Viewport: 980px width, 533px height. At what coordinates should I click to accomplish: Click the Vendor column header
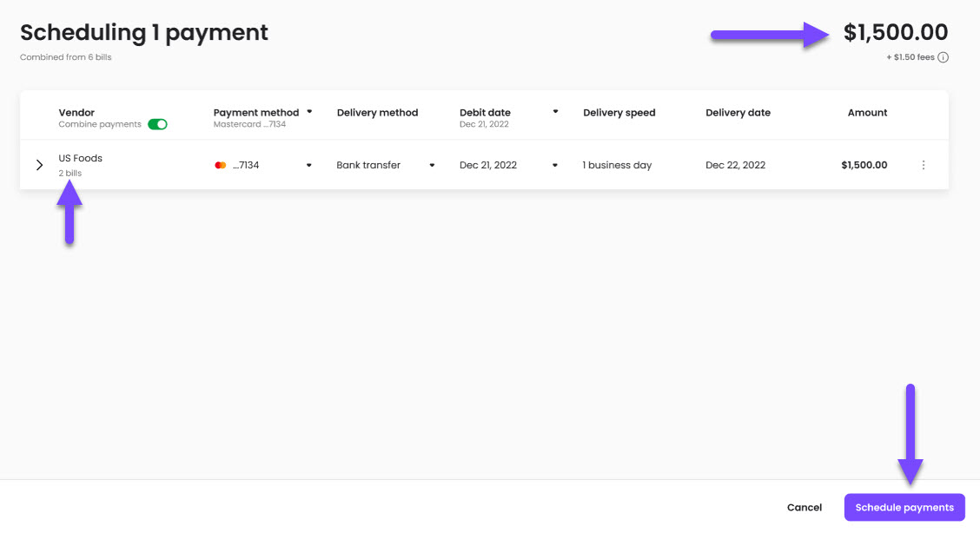tap(76, 112)
